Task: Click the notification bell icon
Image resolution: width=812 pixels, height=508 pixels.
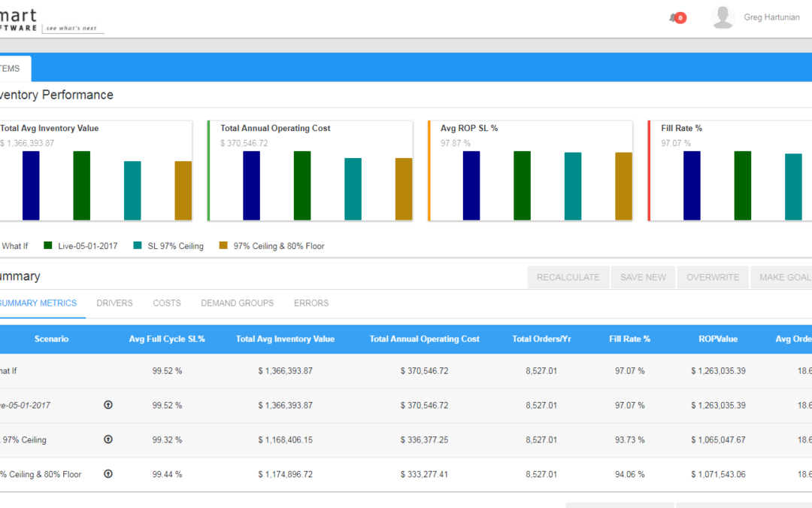Action: click(674, 18)
